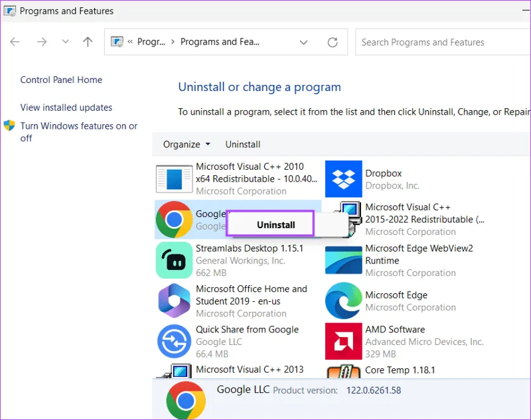Screen dimensions: 531x420
Task: Click 'Streamlabs Desktop 1.15.1' entry text
Action: coord(250,248)
